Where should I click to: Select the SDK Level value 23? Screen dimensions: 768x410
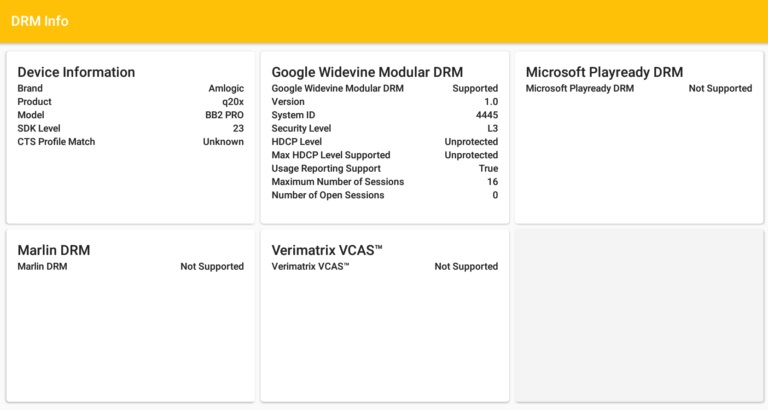(238, 128)
